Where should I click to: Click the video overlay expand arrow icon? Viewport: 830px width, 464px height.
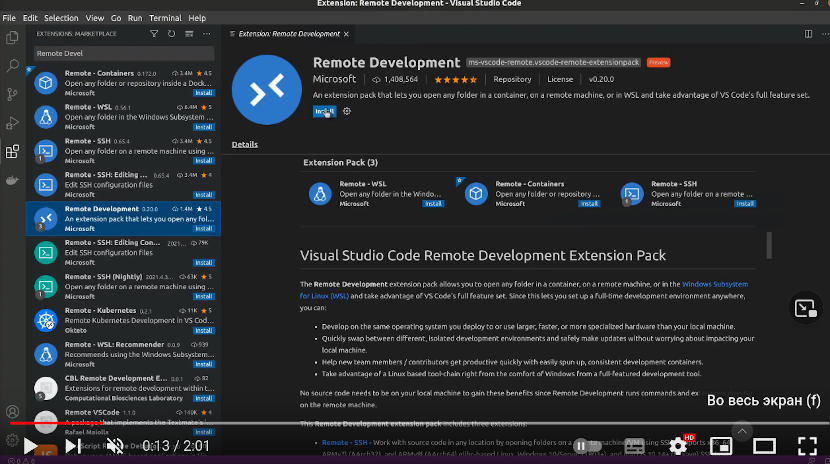(806, 308)
